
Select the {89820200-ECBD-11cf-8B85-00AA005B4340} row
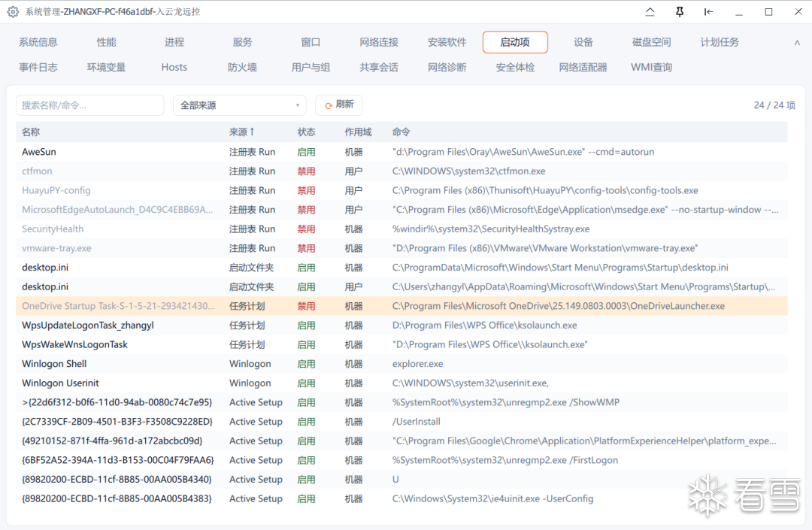click(401, 480)
